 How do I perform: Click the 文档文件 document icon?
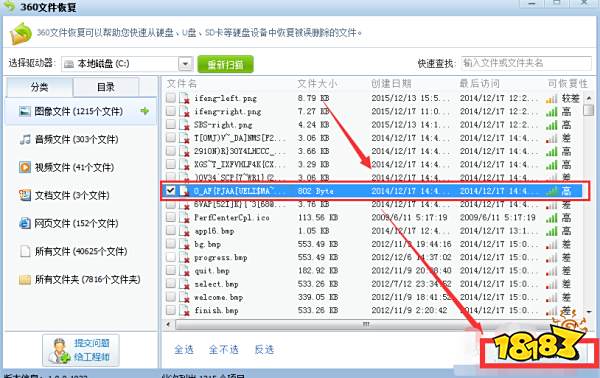point(25,196)
